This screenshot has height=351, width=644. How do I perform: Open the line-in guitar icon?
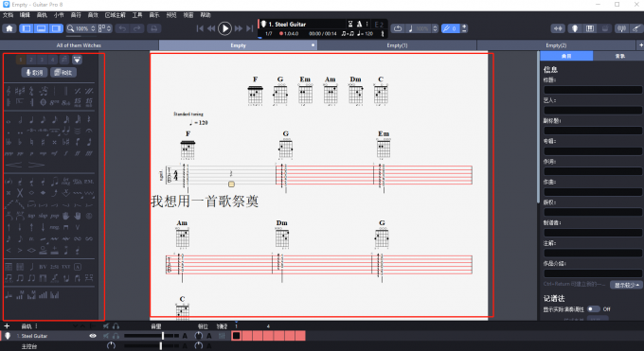click(x=636, y=28)
